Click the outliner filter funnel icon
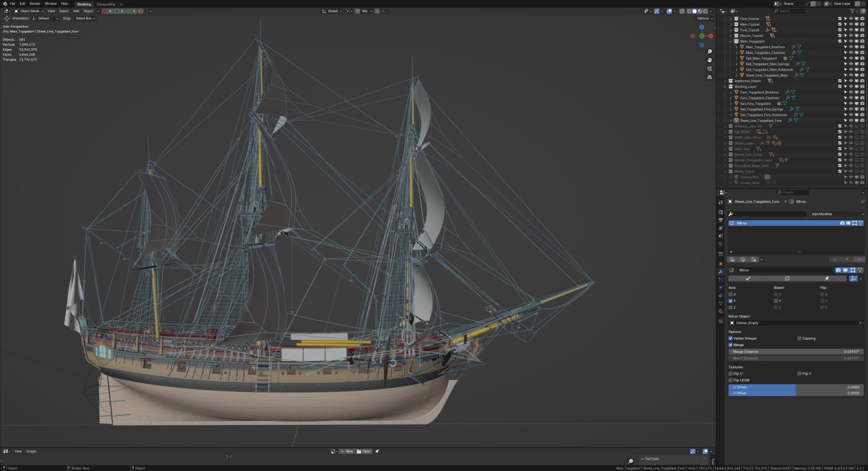Screen dimensions: 868x471 click(x=853, y=11)
